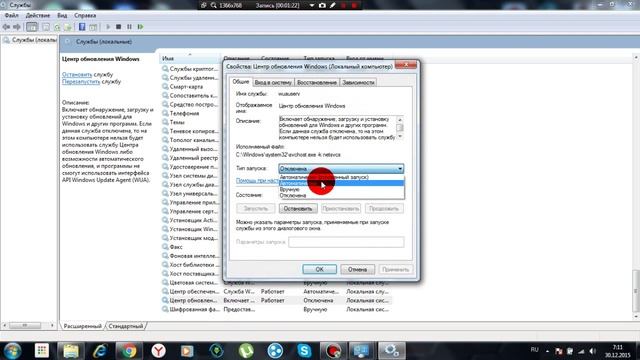Click the Restart service green icon
Viewport: 640px width, 360px height.
click(x=140, y=27)
